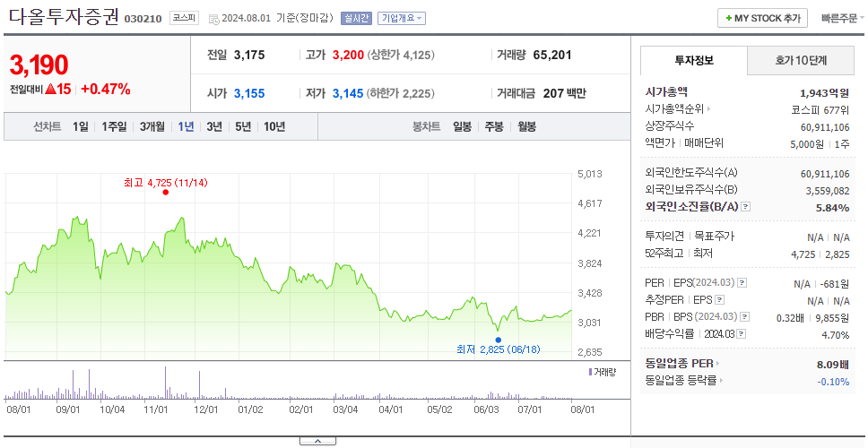Select the 1년 line chart period
The image size is (868, 448).
(x=186, y=126)
